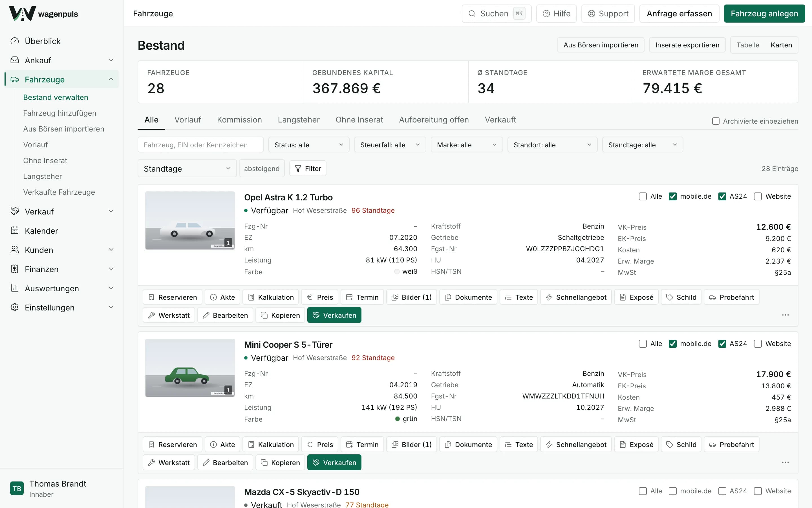Image resolution: width=812 pixels, height=508 pixels.
Task: Click the Fahrzeug, FIN oder Kennzeichen field
Action: (201, 144)
